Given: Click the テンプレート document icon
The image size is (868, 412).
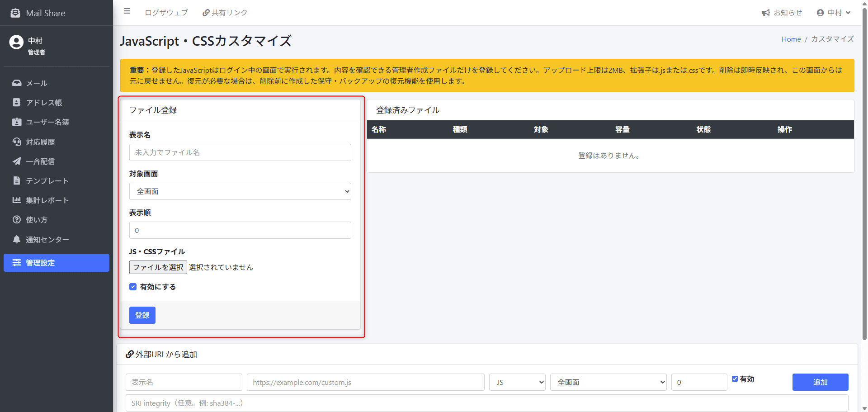Looking at the screenshot, I should click(17, 180).
